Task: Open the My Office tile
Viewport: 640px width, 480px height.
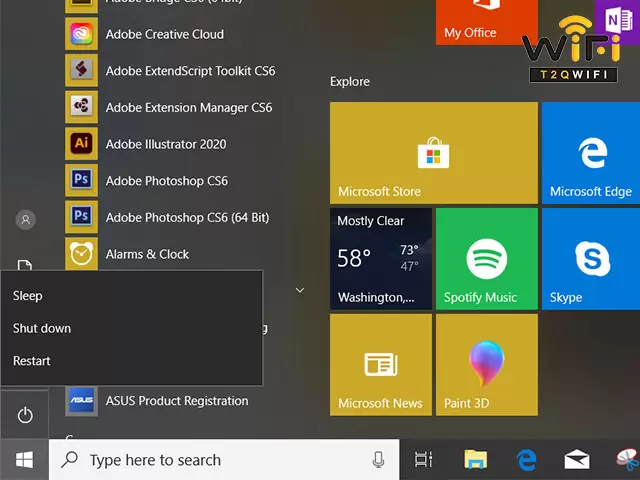Action: 487,22
